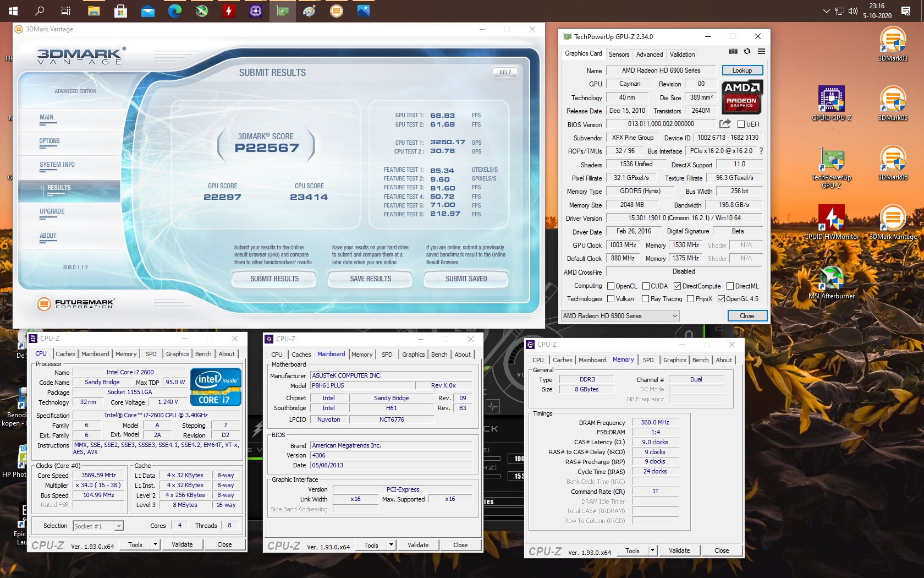Open TechPowerUp GPU-Z desktop icon

point(832,168)
